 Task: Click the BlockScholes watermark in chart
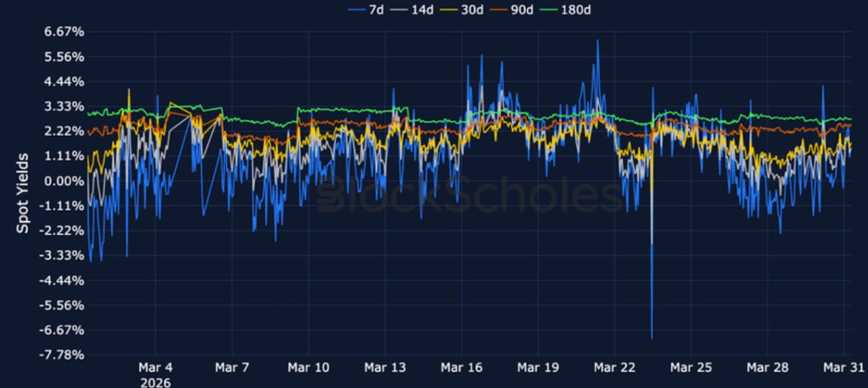point(470,194)
